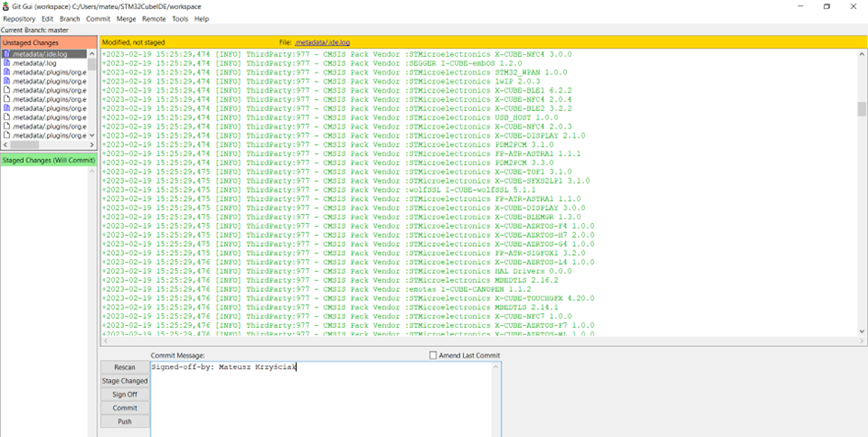Screen dimensions: 868x437
Task: Click the file icon next to .metadata/.log
Action: (6, 63)
